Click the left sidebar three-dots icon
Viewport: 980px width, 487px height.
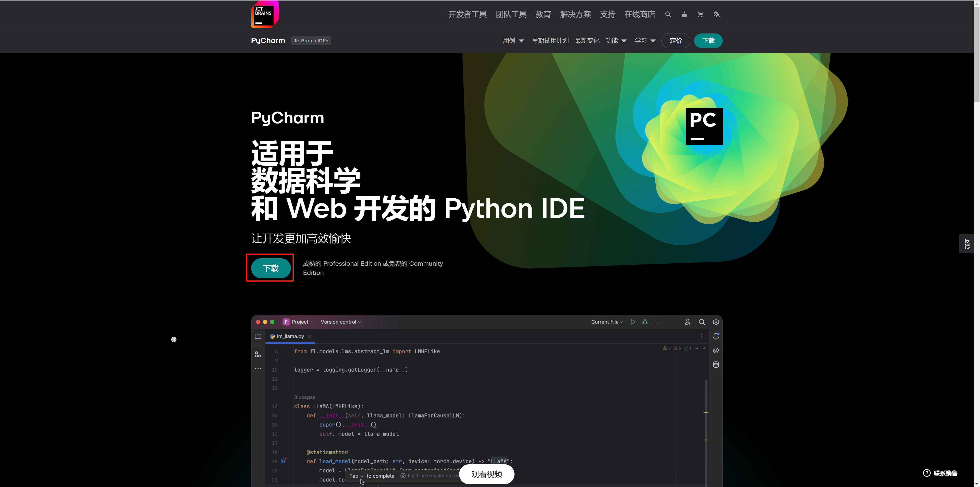pyautogui.click(x=258, y=368)
